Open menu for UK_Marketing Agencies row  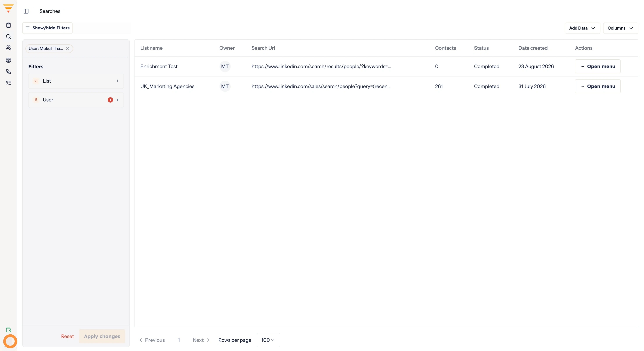[598, 87]
